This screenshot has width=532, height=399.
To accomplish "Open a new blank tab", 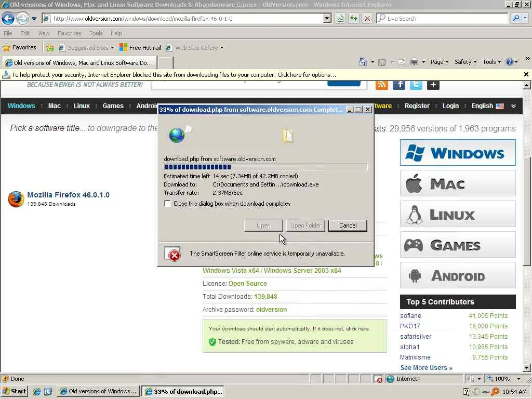I will tap(166, 63).
